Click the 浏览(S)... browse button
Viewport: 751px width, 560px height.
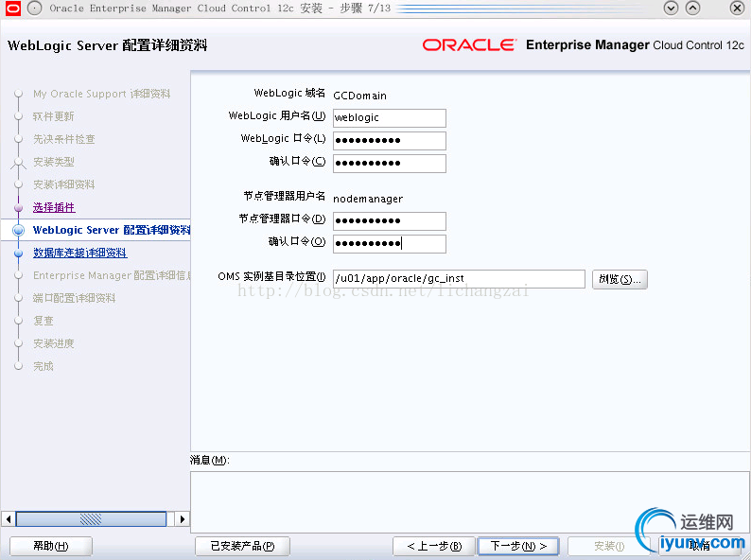click(x=620, y=279)
